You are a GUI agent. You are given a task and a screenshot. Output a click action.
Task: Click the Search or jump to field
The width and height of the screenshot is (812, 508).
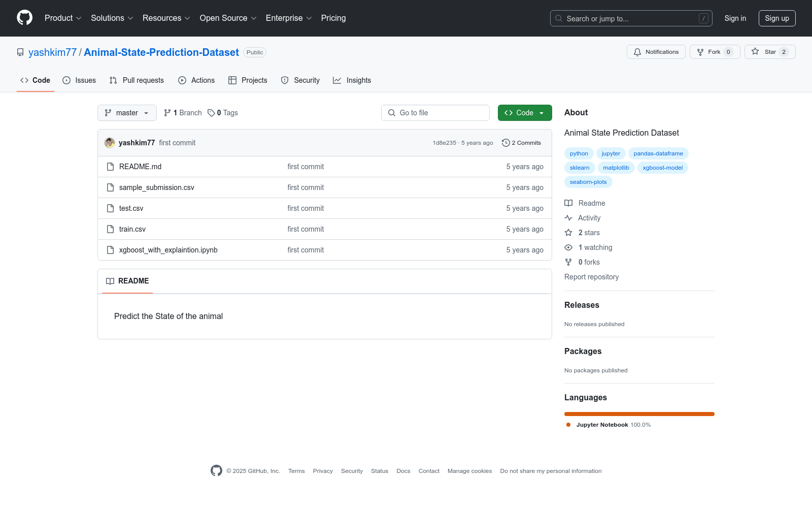[x=631, y=18]
